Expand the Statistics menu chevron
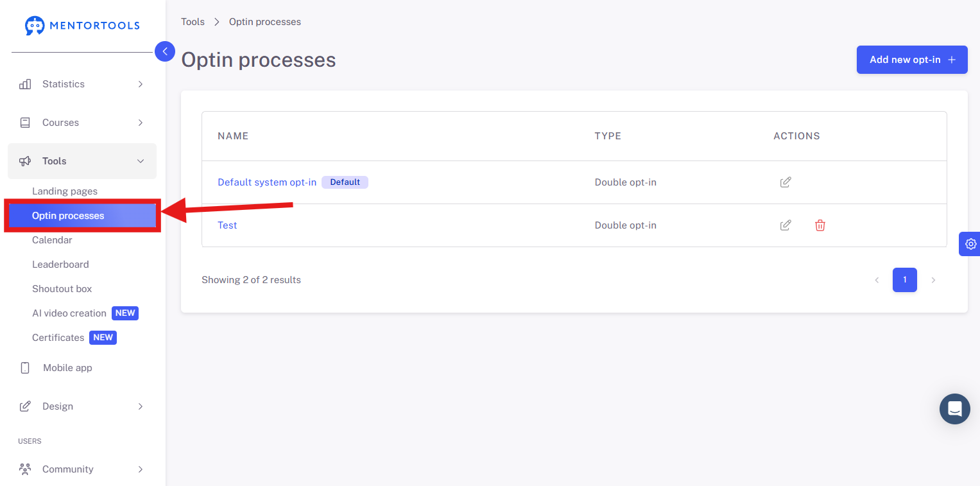This screenshot has height=486, width=980. pyautogui.click(x=141, y=84)
